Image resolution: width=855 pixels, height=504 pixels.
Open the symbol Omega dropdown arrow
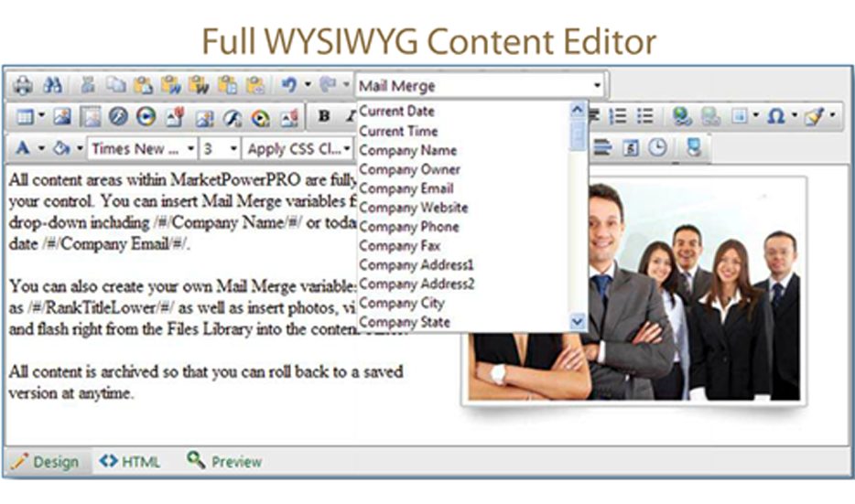[795, 115]
